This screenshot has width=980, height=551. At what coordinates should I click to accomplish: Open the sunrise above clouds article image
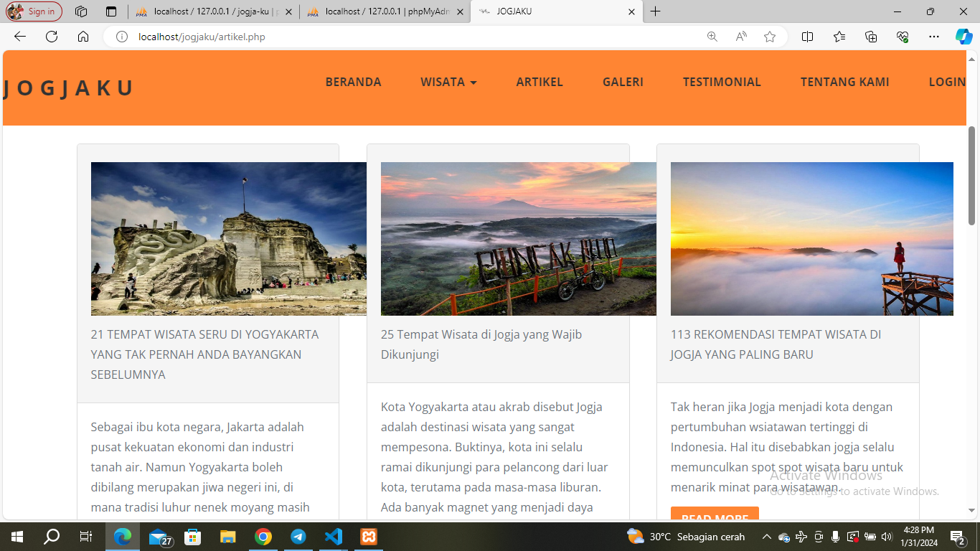(812, 239)
